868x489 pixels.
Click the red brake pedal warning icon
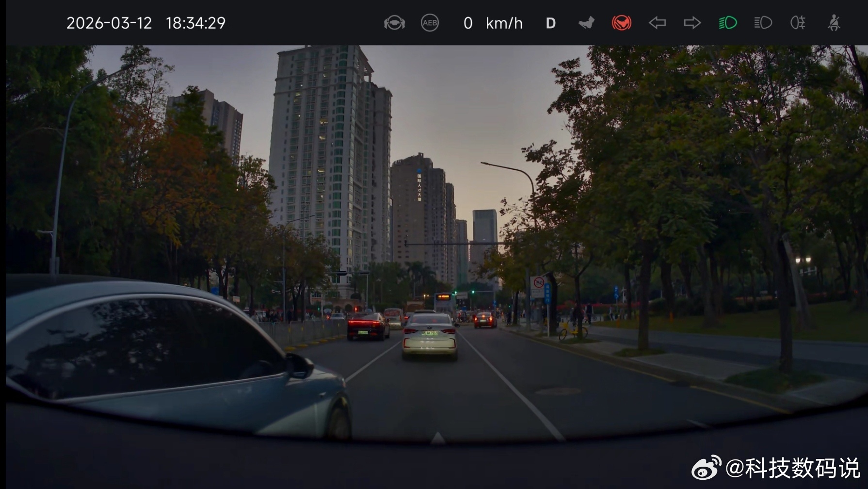coord(622,23)
